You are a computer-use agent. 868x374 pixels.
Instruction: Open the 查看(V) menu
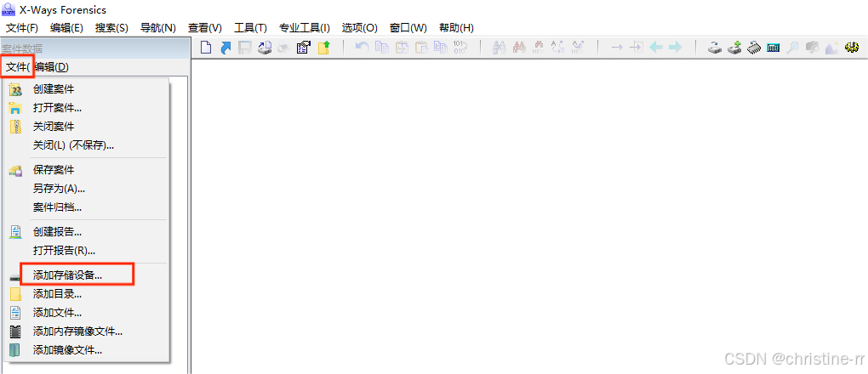click(x=205, y=28)
